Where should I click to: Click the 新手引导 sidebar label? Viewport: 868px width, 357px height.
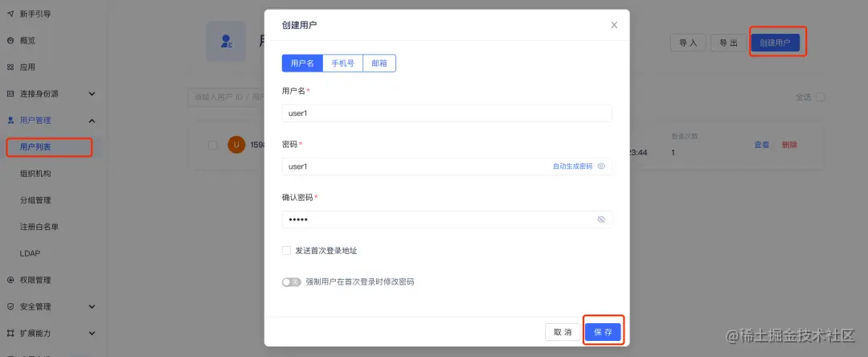click(x=35, y=14)
